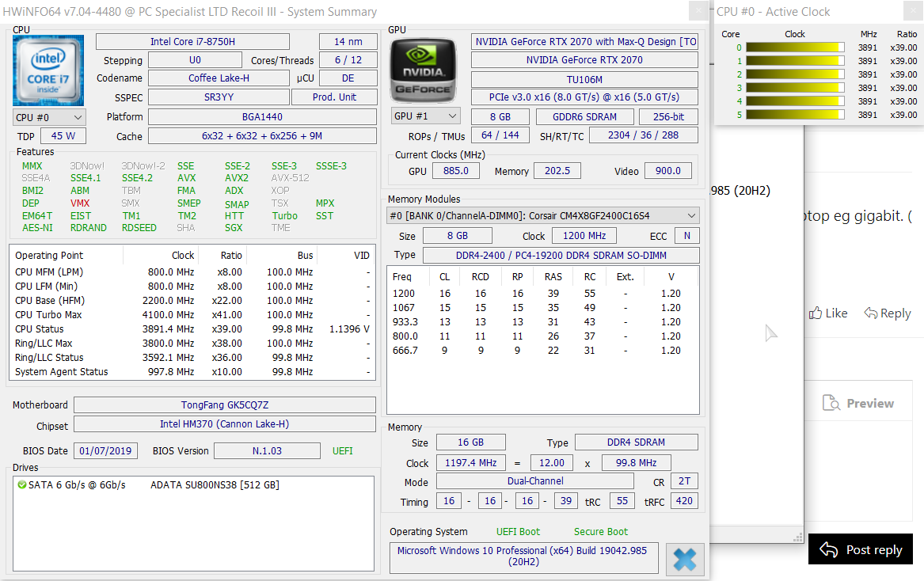Click the Core 5 clock bar

click(795, 115)
